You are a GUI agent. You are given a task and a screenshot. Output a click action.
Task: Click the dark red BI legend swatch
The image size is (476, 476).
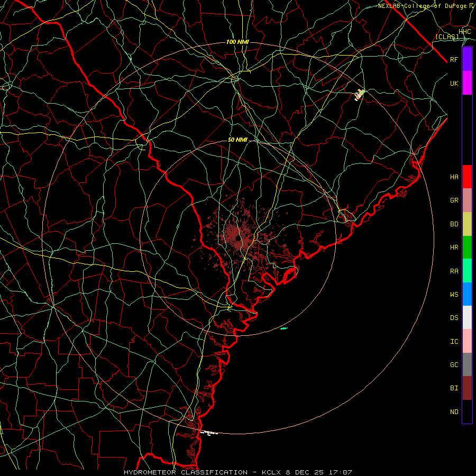[467, 388]
